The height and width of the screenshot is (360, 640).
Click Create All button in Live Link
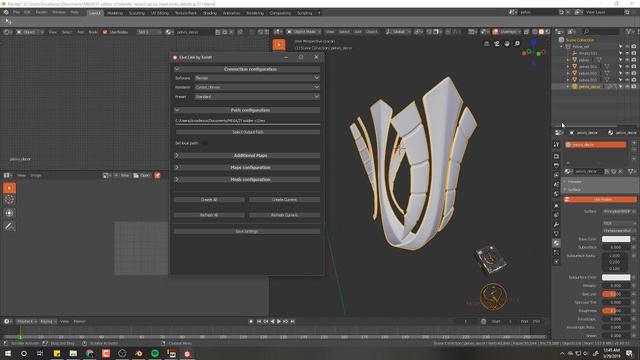pyautogui.click(x=209, y=200)
